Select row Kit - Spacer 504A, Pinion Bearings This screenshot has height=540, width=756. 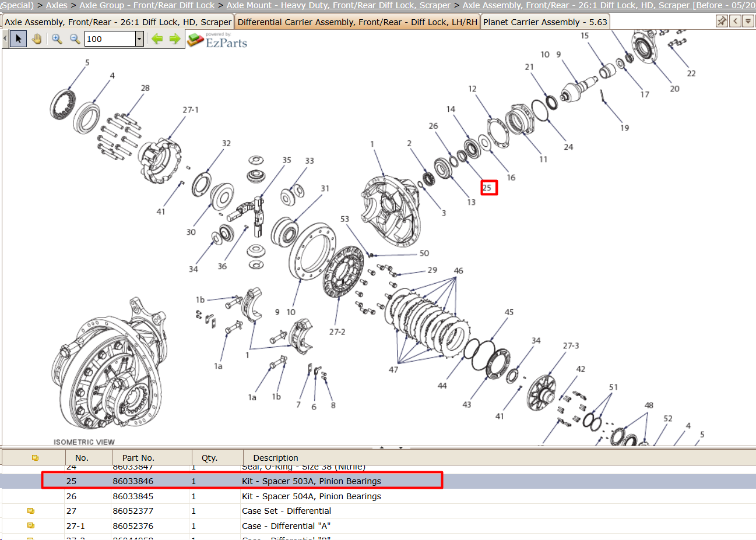click(x=378, y=496)
